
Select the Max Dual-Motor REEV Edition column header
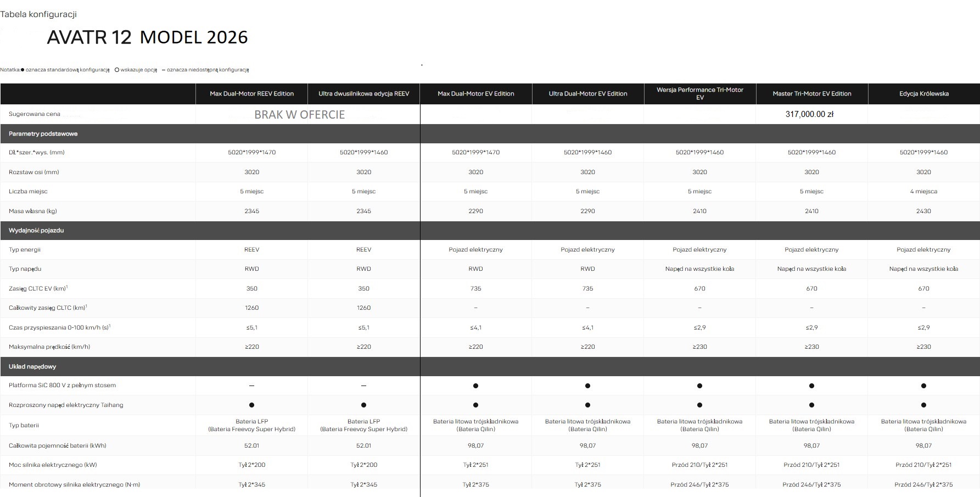click(251, 94)
